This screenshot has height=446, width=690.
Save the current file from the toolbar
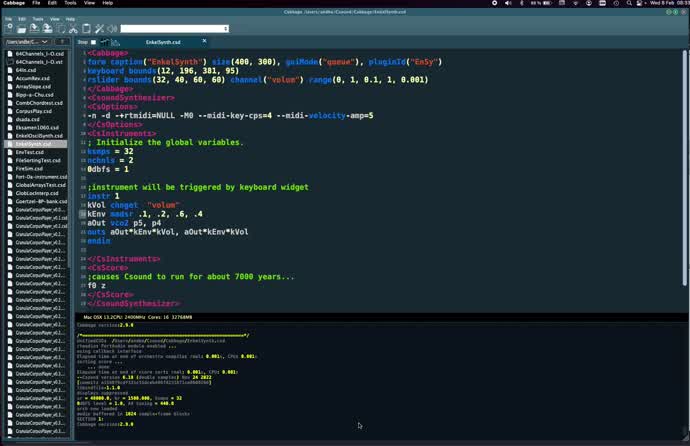click(34, 29)
